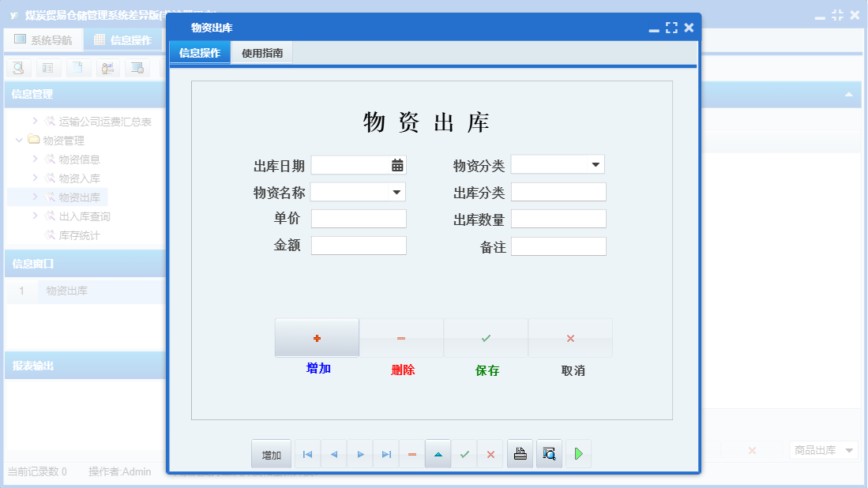Screen dimensions: 868x488
Task: Jump to last record using navigator icon
Action: coord(386,453)
